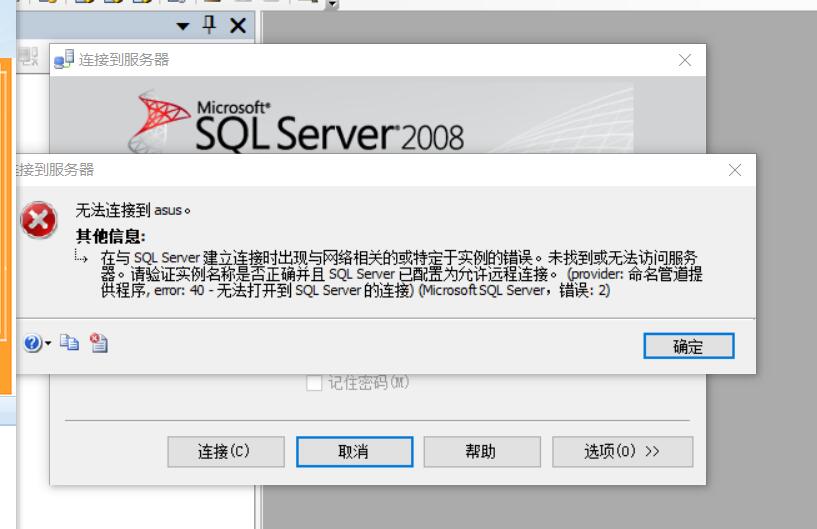Close the error message dialog

point(735,170)
